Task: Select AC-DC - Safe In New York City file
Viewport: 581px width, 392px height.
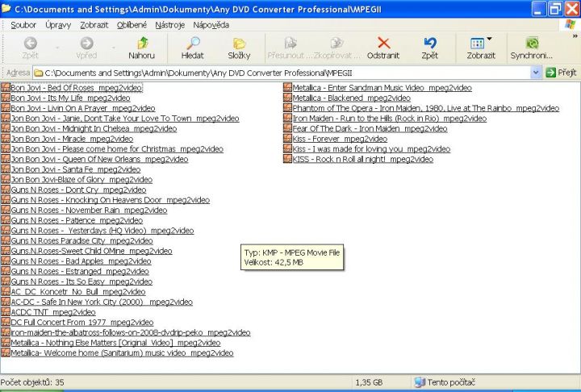Action: coord(102,302)
